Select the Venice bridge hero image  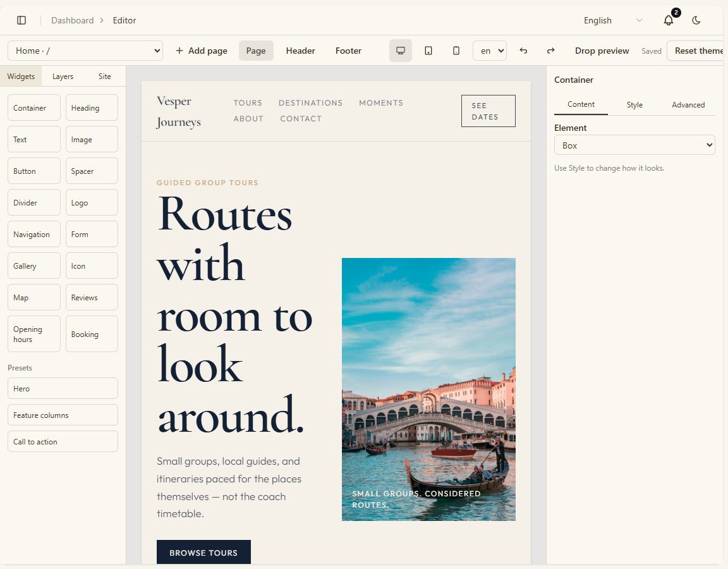(428, 389)
